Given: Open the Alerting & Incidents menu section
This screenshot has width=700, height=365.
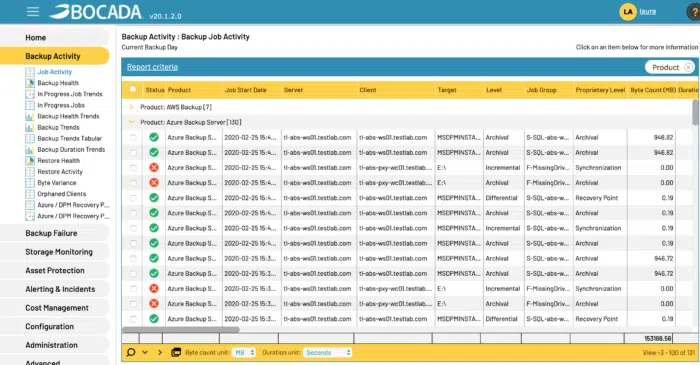Looking at the screenshot, I should (55, 289).
